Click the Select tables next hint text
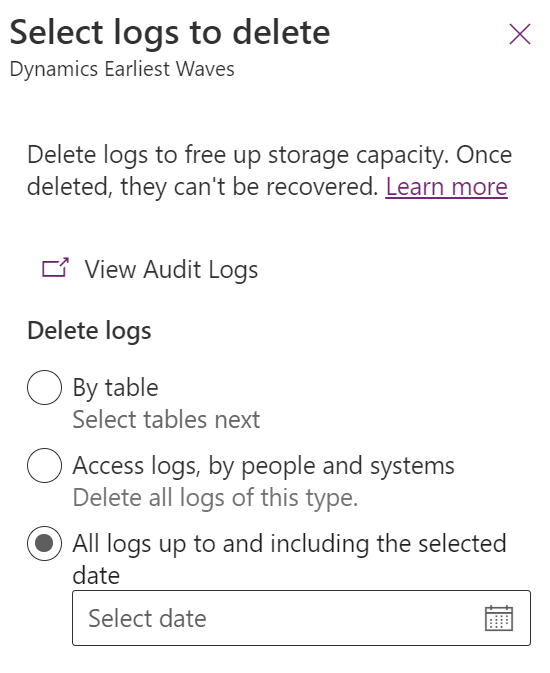The width and height of the screenshot is (550, 673). 166,419
